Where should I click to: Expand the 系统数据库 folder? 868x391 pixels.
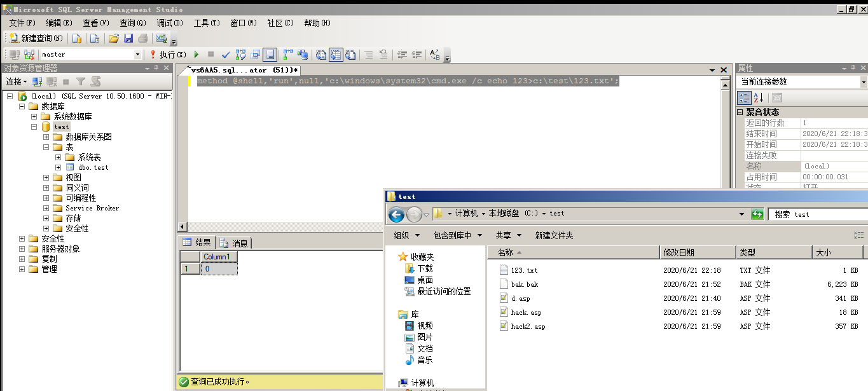click(x=34, y=116)
